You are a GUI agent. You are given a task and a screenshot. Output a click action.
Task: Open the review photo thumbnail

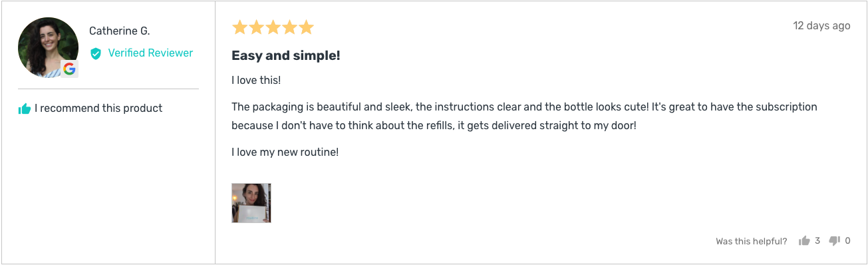point(251,203)
